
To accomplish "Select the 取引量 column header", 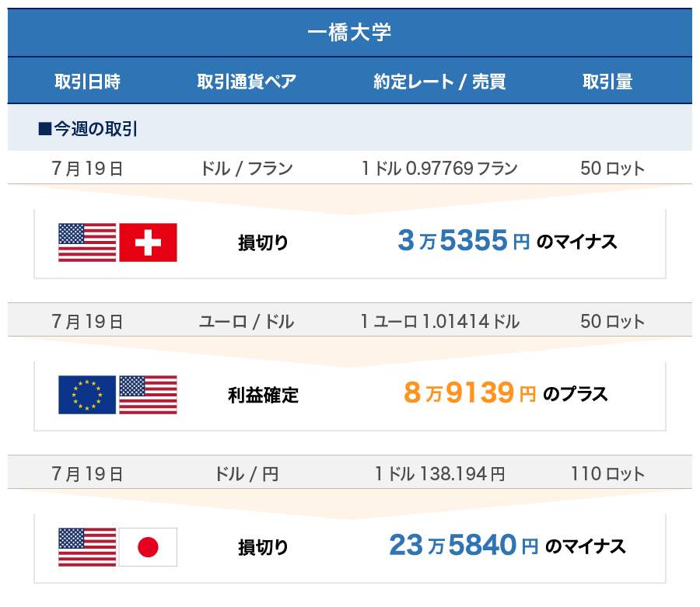I will click(x=607, y=82).
